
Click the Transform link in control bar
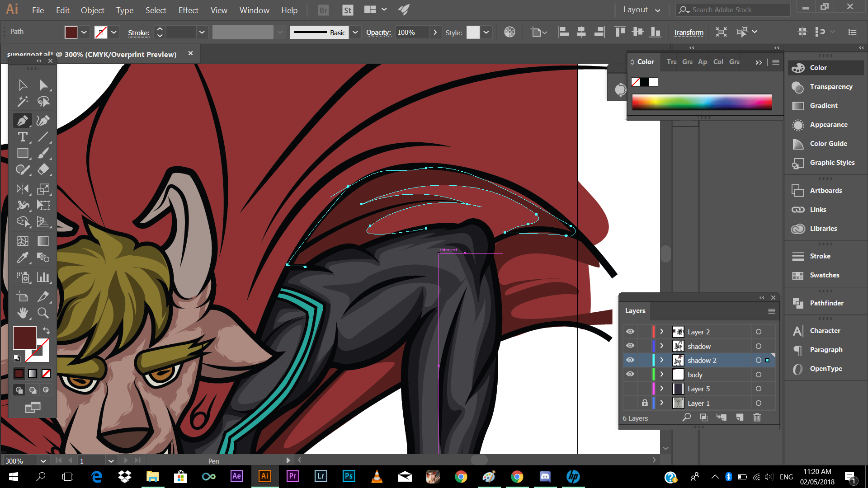coord(688,33)
